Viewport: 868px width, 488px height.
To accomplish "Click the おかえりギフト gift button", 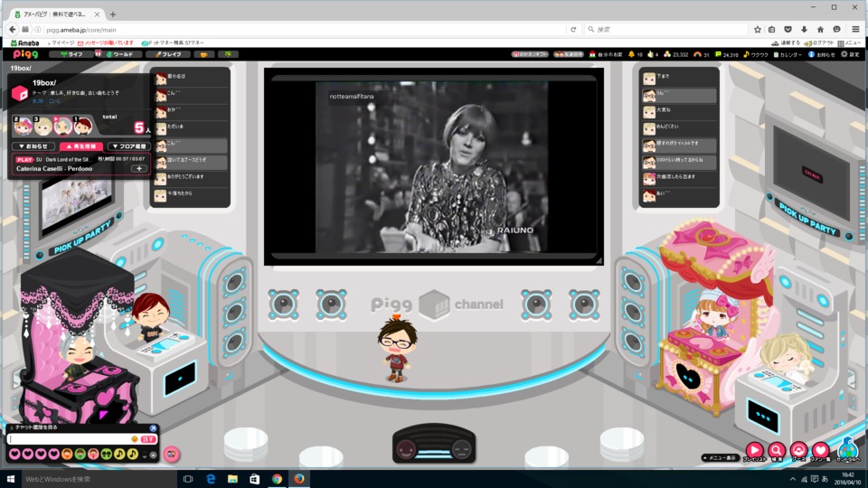I will 530,54.
